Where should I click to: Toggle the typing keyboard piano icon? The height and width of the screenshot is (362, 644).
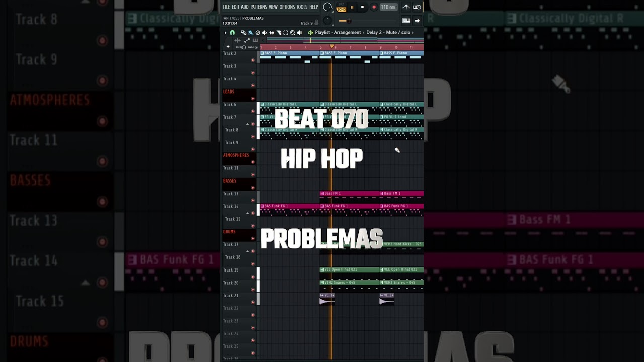click(406, 21)
